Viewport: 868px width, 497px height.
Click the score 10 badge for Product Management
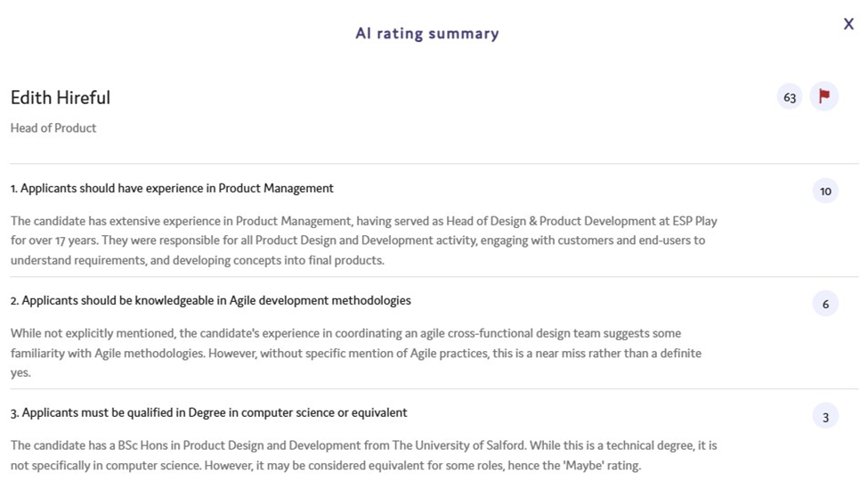[825, 191]
